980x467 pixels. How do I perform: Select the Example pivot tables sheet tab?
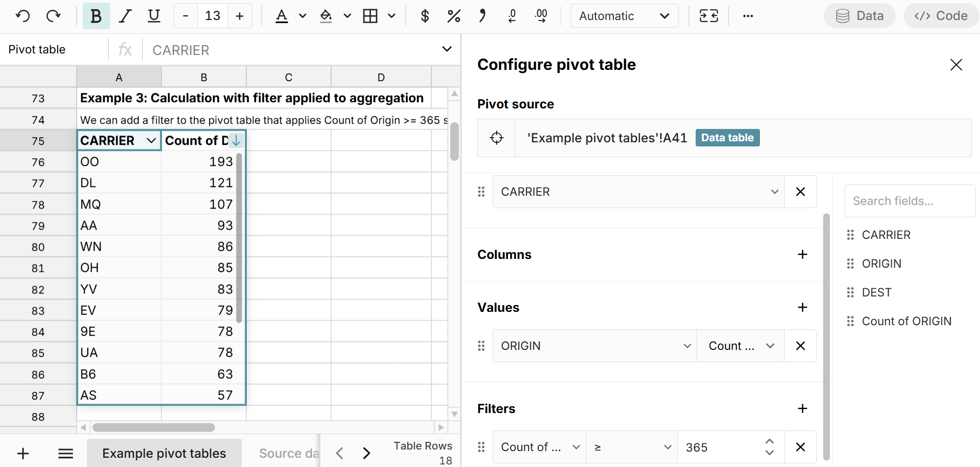click(164, 453)
